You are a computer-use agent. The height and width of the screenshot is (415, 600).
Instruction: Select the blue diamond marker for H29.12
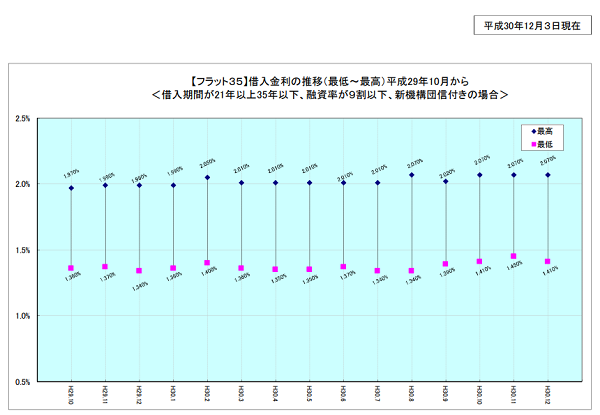point(139,186)
